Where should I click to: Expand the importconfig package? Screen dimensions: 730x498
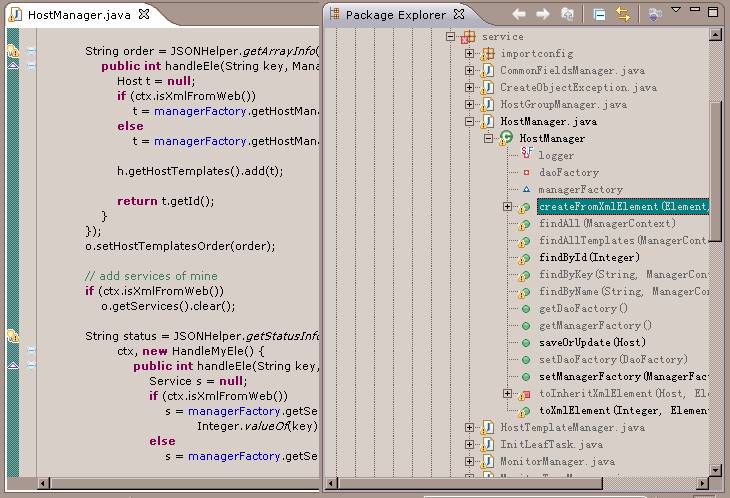[x=469, y=54]
